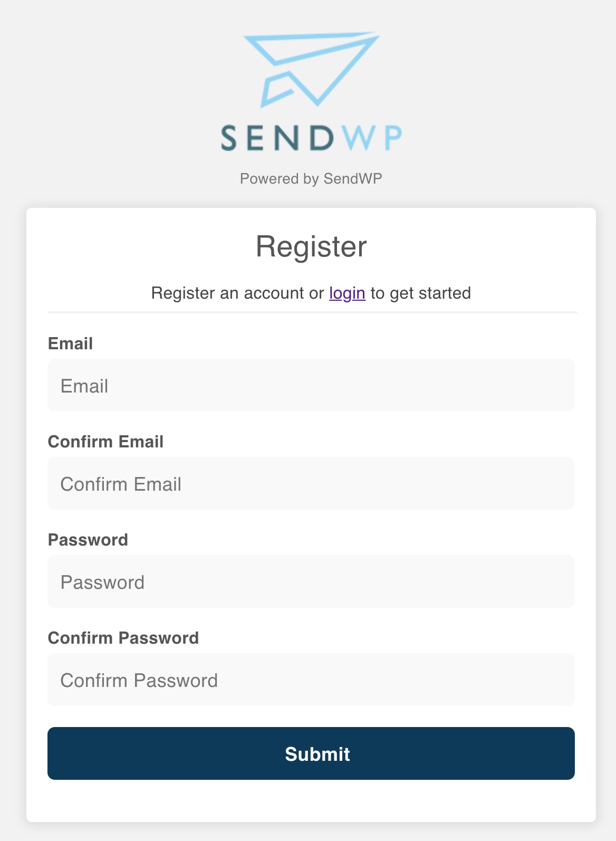Select the Confirm Email label

105,442
